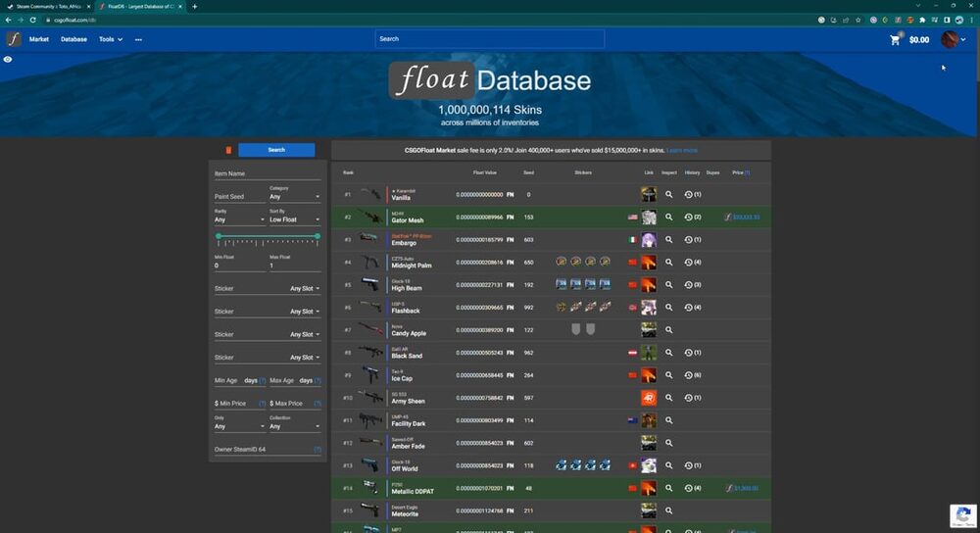The height and width of the screenshot is (533, 980).
Task: Inspect the Gator Mesh skin
Action: tap(668, 217)
